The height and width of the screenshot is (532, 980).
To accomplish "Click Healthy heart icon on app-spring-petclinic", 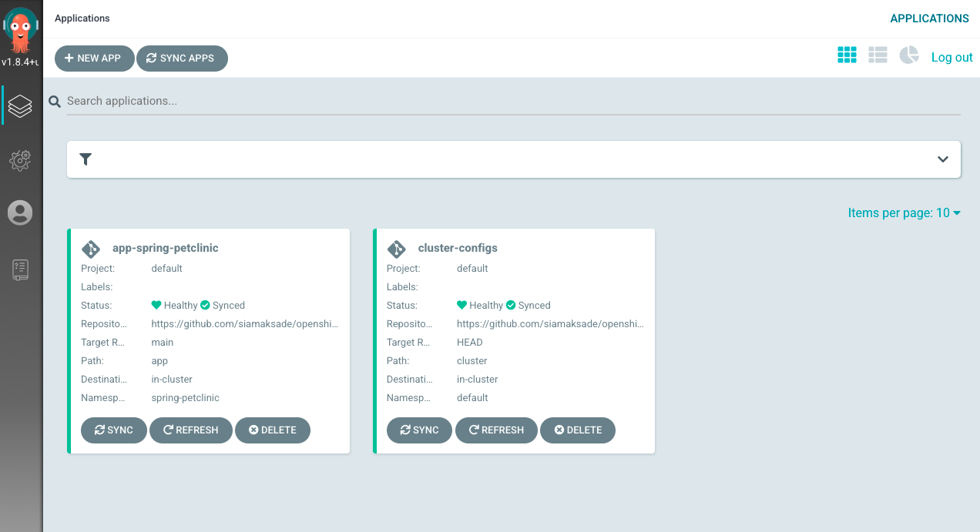I will 156,305.
